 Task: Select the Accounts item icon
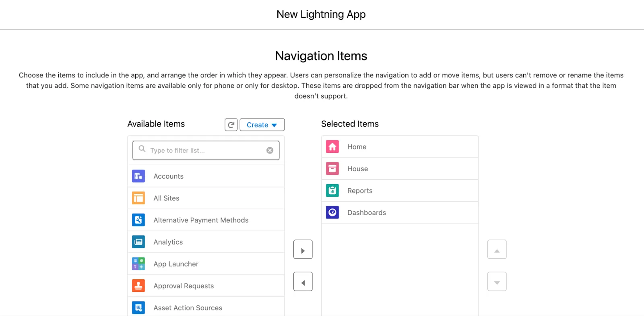click(x=138, y=176)
